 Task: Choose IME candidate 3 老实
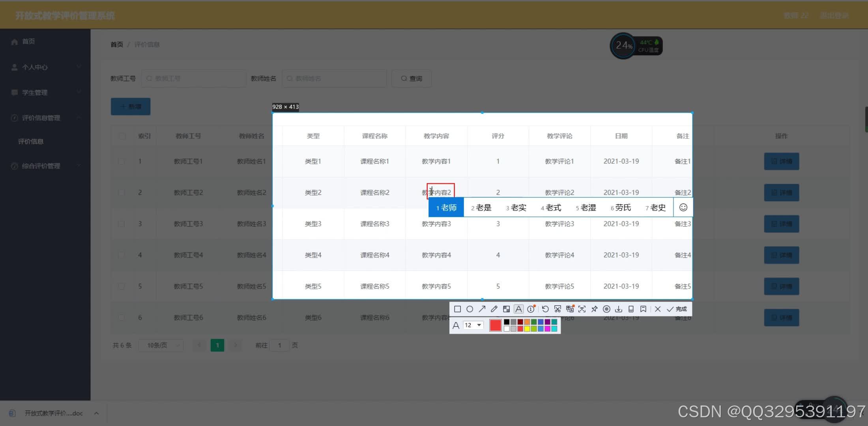[x=516, y=207]
